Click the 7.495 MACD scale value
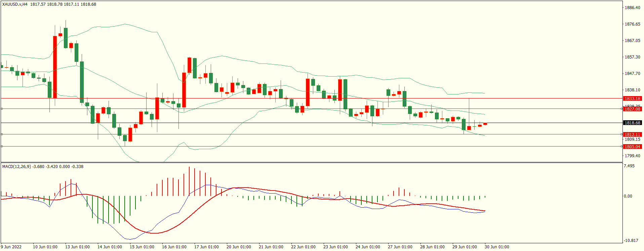 tap(629, 166)
